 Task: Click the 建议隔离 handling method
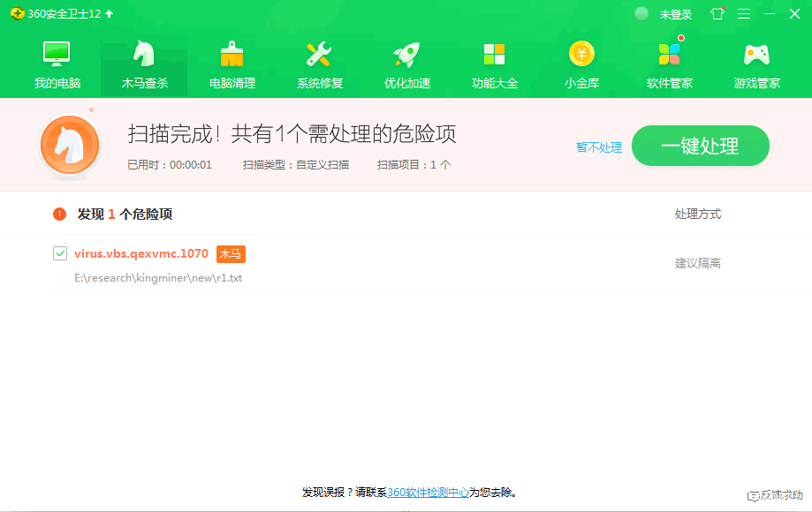tap(697, 263)
